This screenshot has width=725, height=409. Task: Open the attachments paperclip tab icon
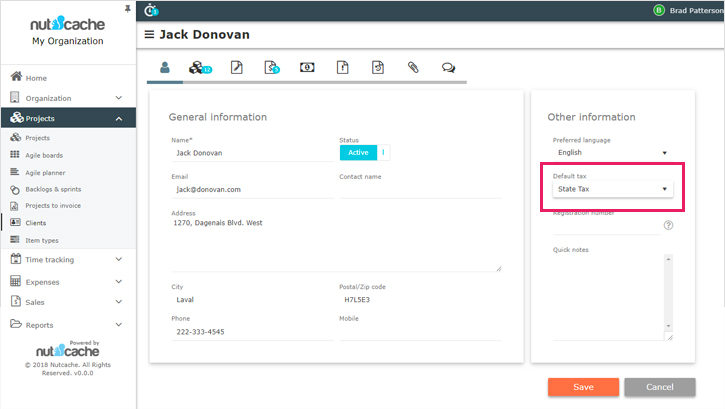412,68
